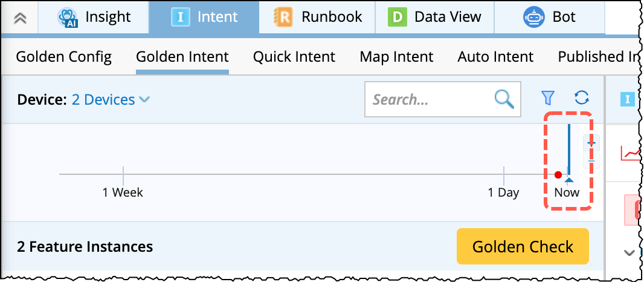Viewport: 644px width, 282px height.
Task: Click the magnifying glass search icon
Action: pyautogui.click(x=504, y=99)
